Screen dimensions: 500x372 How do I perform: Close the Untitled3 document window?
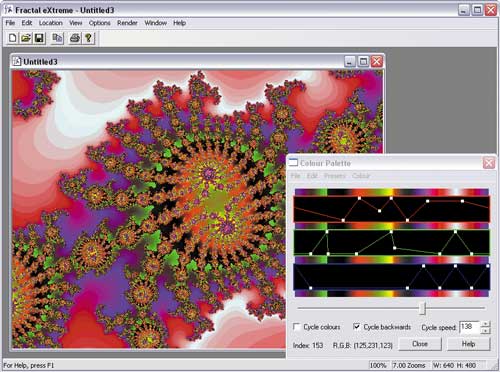tap(377, 61)
